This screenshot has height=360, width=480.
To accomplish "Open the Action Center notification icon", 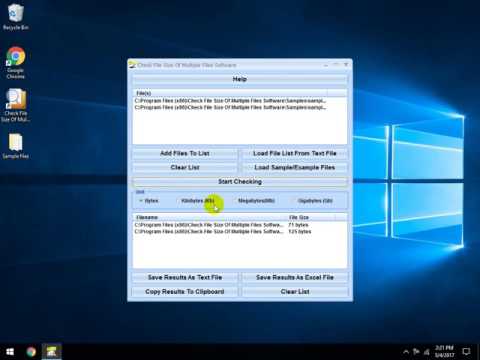I will 466,352.
